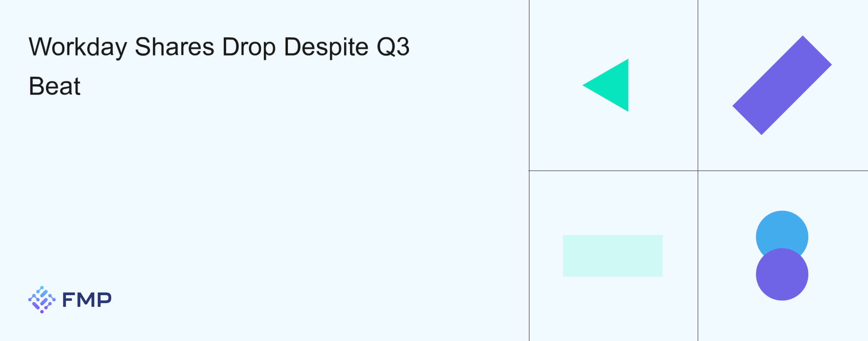
Task: Click the word Despite in the title
Action: click(x=326, y=47)
